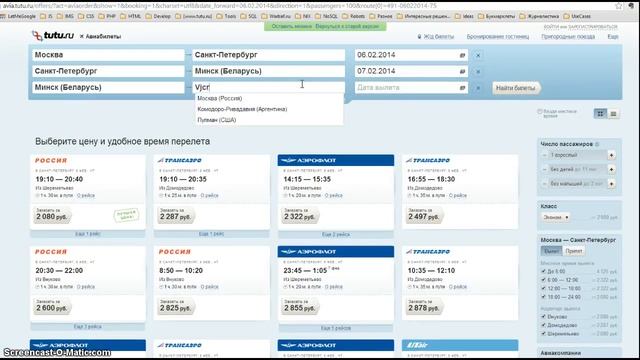Uncheck the 12:00 — 18:00 departure filter
The image size is (640, 360).
pos(543,288)
